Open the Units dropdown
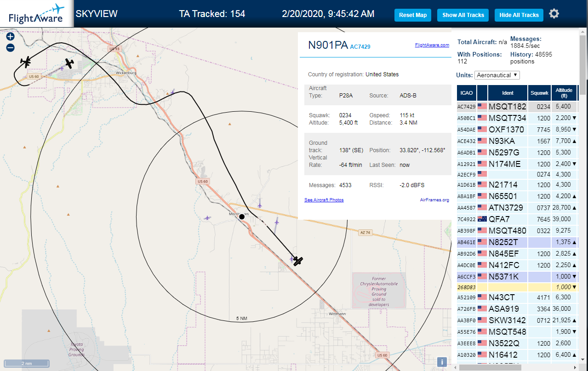 [x=497, y=75]
